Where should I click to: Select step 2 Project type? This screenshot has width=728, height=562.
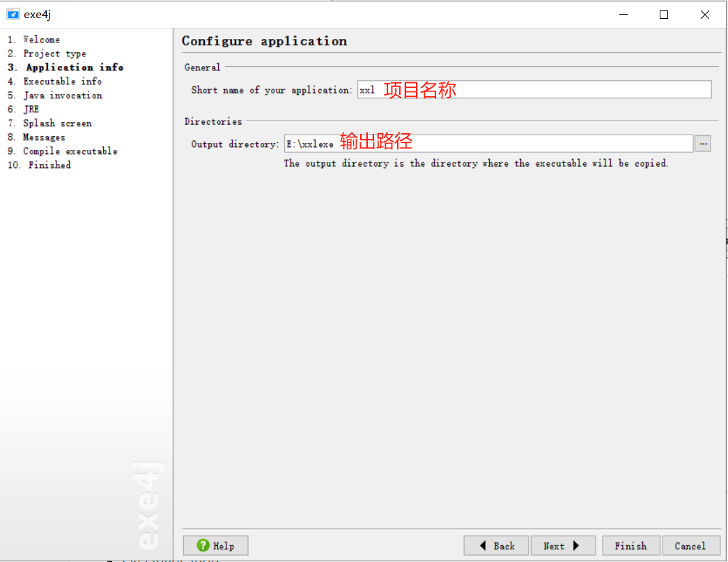tap(47, 54)
